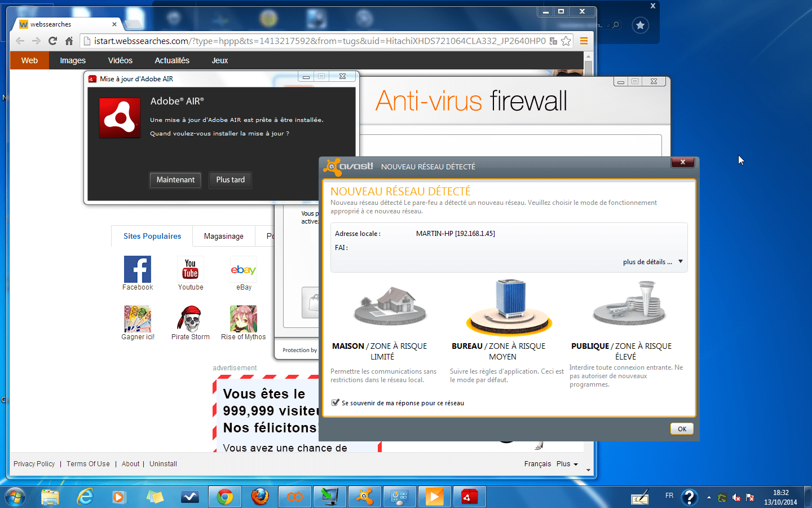Open the Windows Start menu
The height and width of the screenshot is (508, 812).
15,497
